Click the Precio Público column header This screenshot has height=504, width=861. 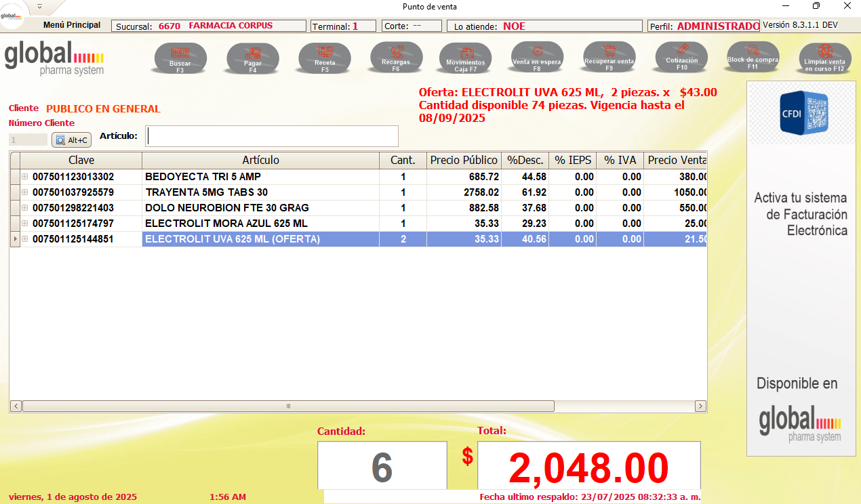tap(464, 161)
